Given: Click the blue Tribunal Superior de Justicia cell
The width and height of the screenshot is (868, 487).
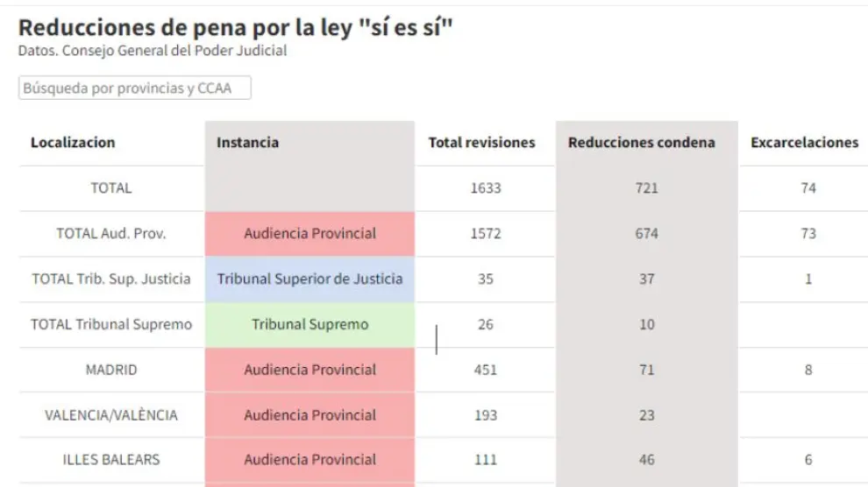Looking at the screenshot, I should pyautogui.click(x=309, y=279).
